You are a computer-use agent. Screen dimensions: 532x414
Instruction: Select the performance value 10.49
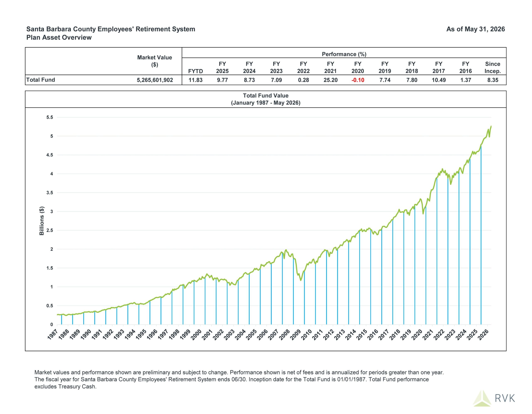coord(439,80)
